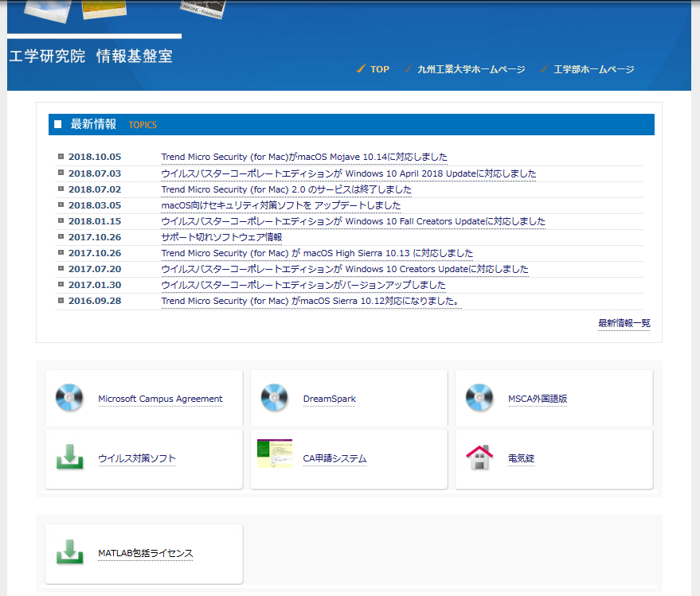Select the disc icon for MSCA外国語版

click(479, 398)
